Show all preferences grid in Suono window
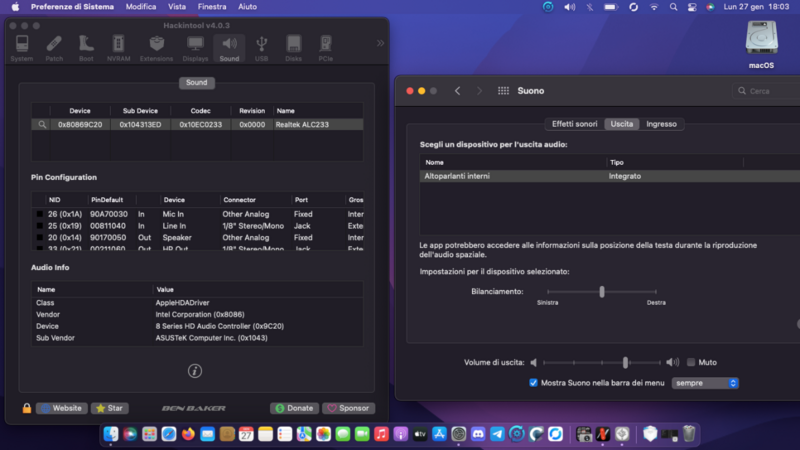Screen dimensions: 800x450 (x=503, y=91)
